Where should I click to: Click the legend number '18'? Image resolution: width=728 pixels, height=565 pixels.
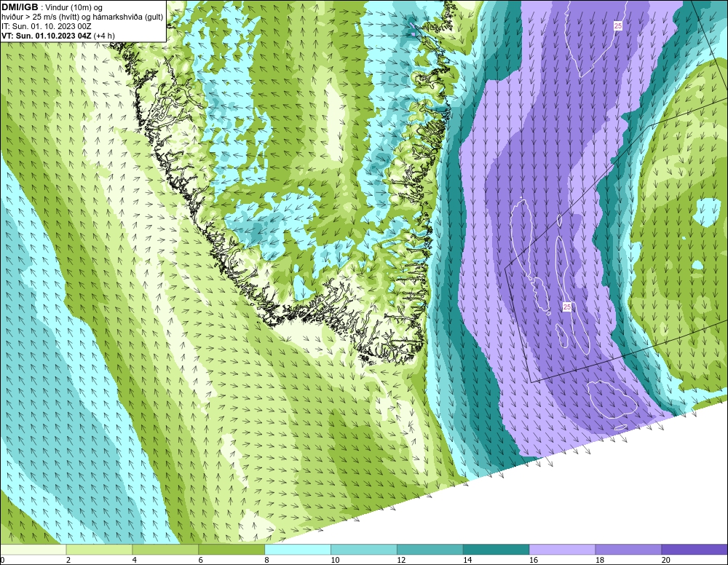(600, 560)
